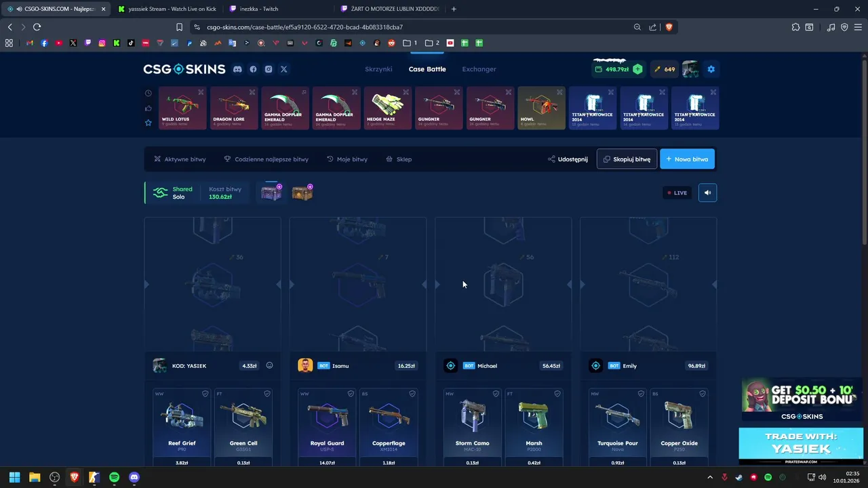Click the Brave Shields lion icon
Image resolution: width=868 pixels, height=488 pixels.
pyautogui.click(x=669, y=27)
